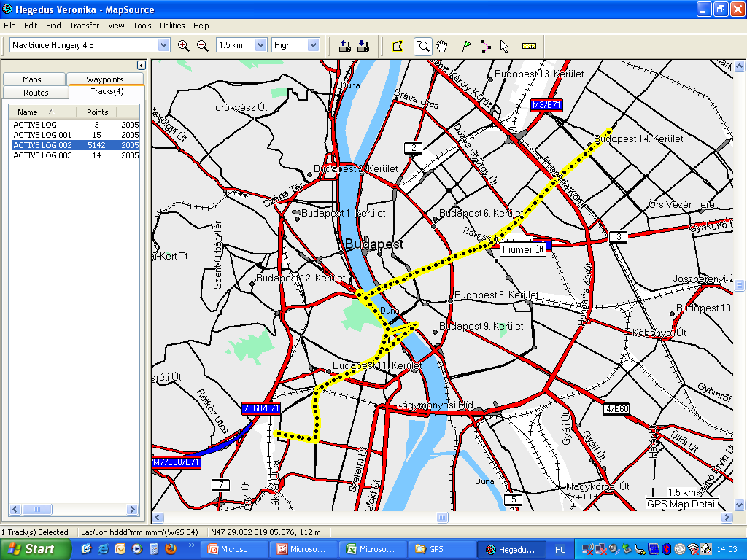Launch Internet Explorer from quick launch
This screenshot has width=747, height=560.
(x=102, y=549)
